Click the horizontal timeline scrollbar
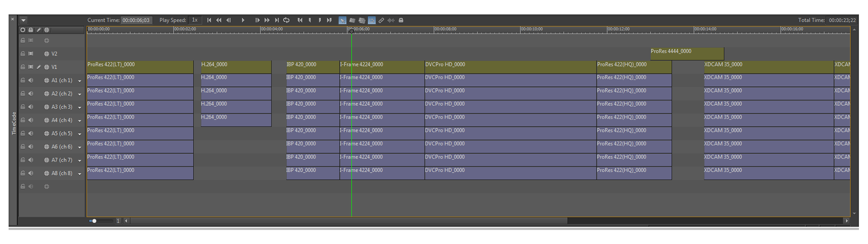Screen dimensions: 868x244 pos(349,221)
